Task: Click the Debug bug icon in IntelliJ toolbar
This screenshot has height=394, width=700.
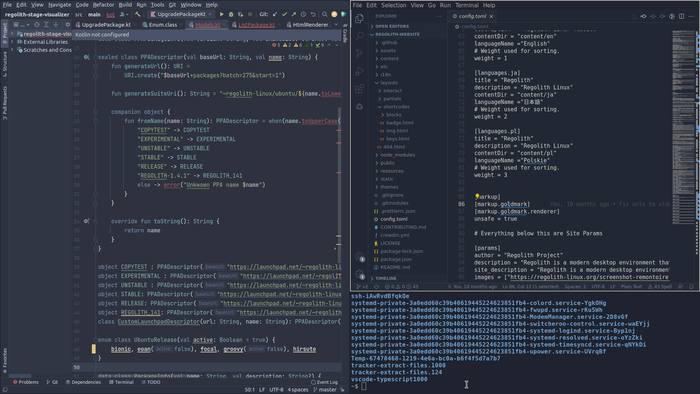Action: tap(231, 14)
